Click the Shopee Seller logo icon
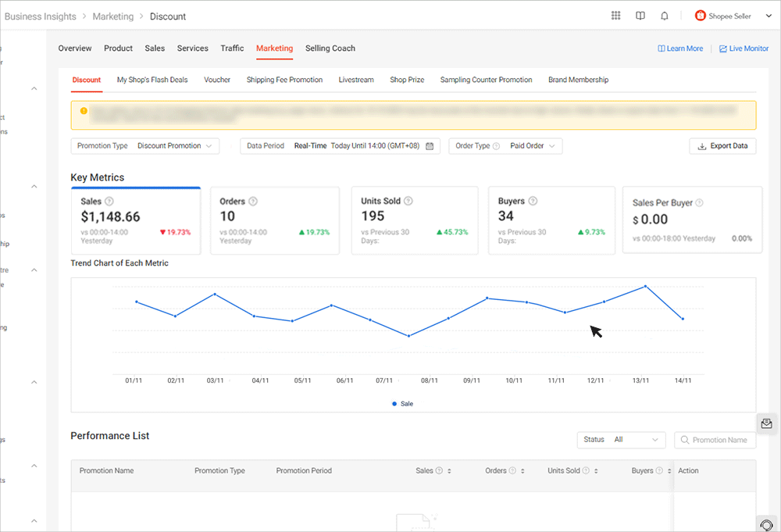The height and width of the screenshot is (532, 781). [x=701, y=16]
